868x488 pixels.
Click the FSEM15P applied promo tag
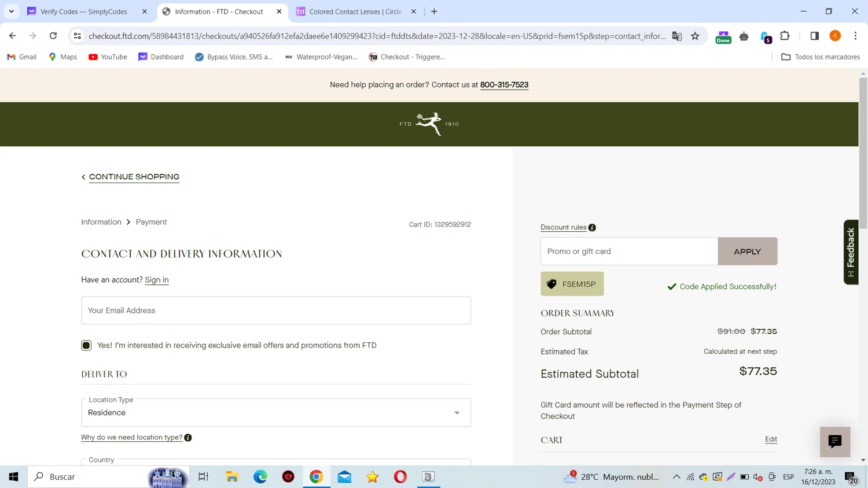click(x=572, y=284)
